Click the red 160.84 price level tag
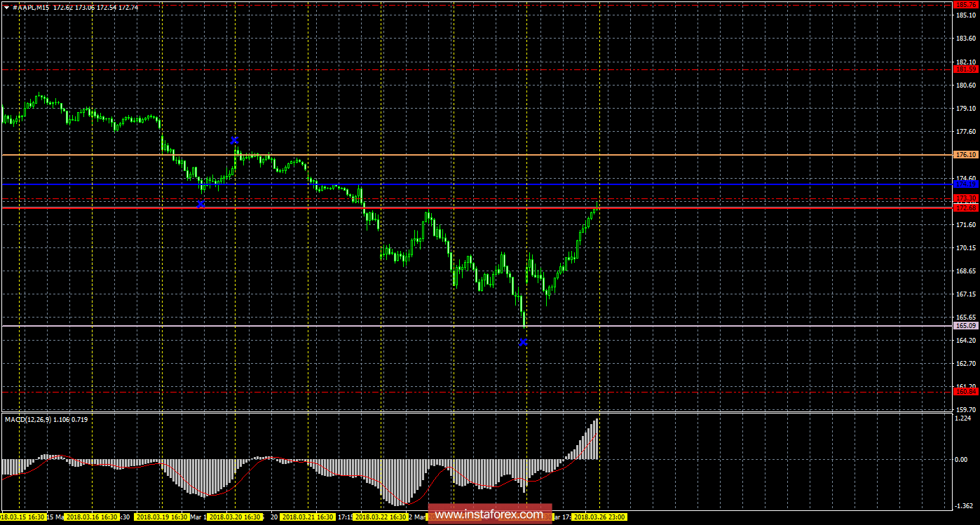This screenshot has height=525, width=980. pyautogui.click(x=966, y=392)
